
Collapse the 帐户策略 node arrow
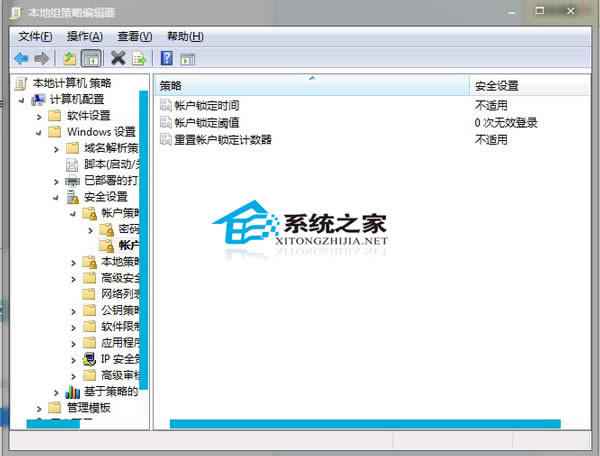(x=73, y=214)
